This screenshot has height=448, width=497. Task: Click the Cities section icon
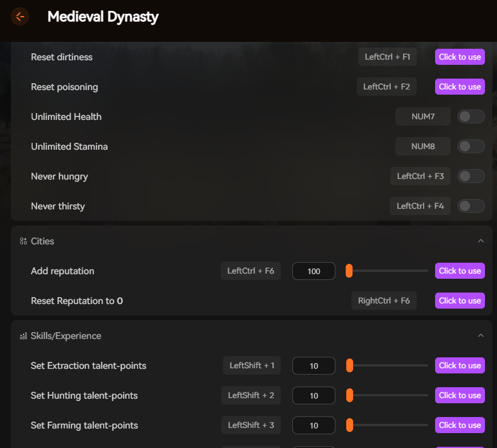23,241
